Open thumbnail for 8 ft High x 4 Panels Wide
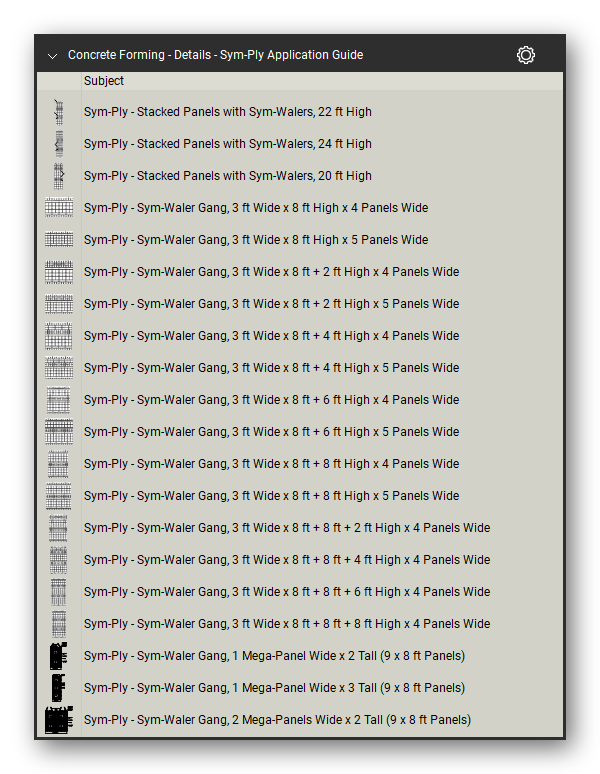Screen dimensions: 600x774 click(59, 208)
